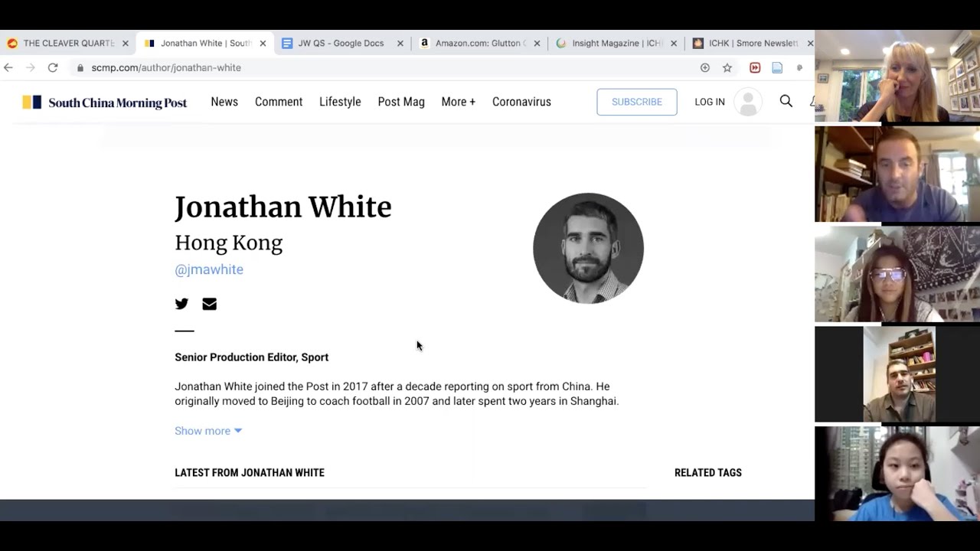Open the Comment section
Screen dimensions: 980x551
pyautogui.click(x=279, y=102)
